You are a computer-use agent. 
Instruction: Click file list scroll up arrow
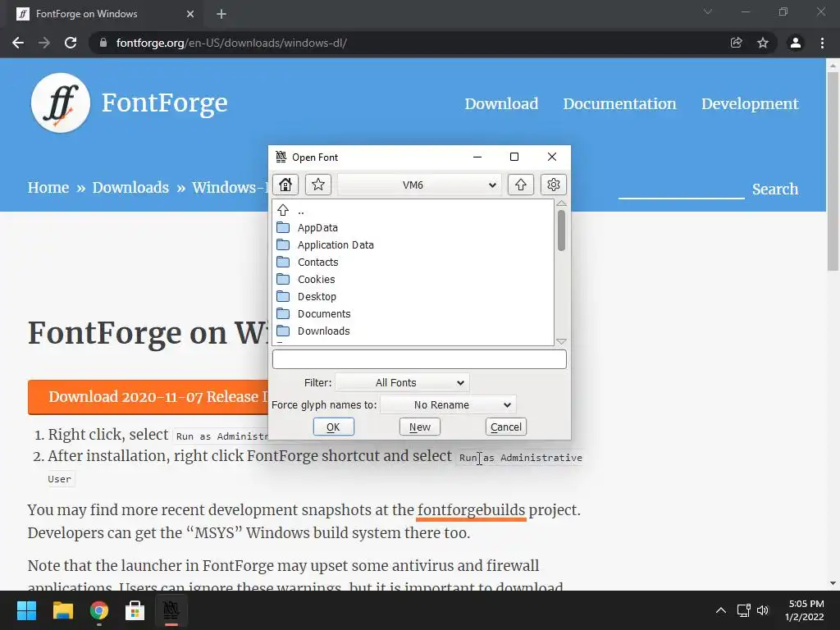click(x=561, y=203)
